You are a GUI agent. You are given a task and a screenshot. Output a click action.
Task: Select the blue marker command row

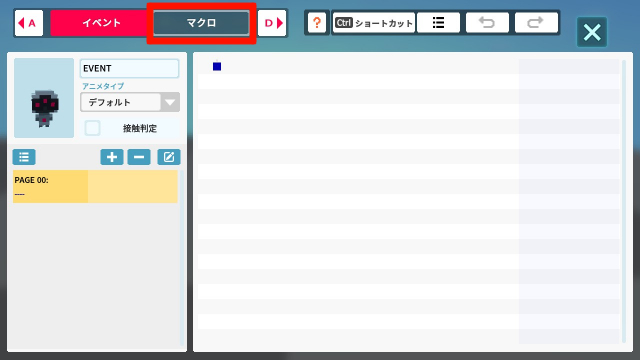pos(409,67)
